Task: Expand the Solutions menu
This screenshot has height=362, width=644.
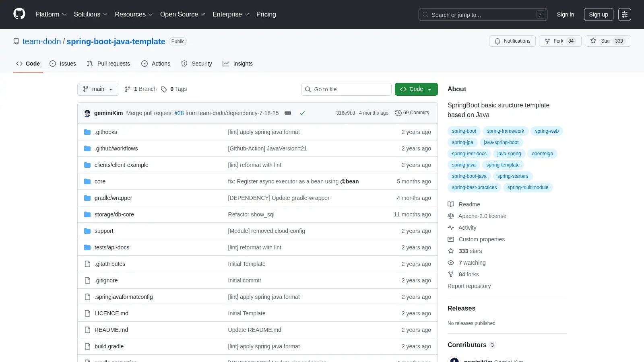Action: coord(91,14)
